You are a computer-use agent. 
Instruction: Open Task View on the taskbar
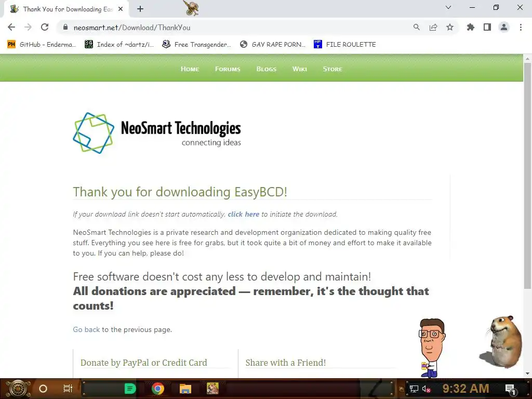tap(68, 389)
